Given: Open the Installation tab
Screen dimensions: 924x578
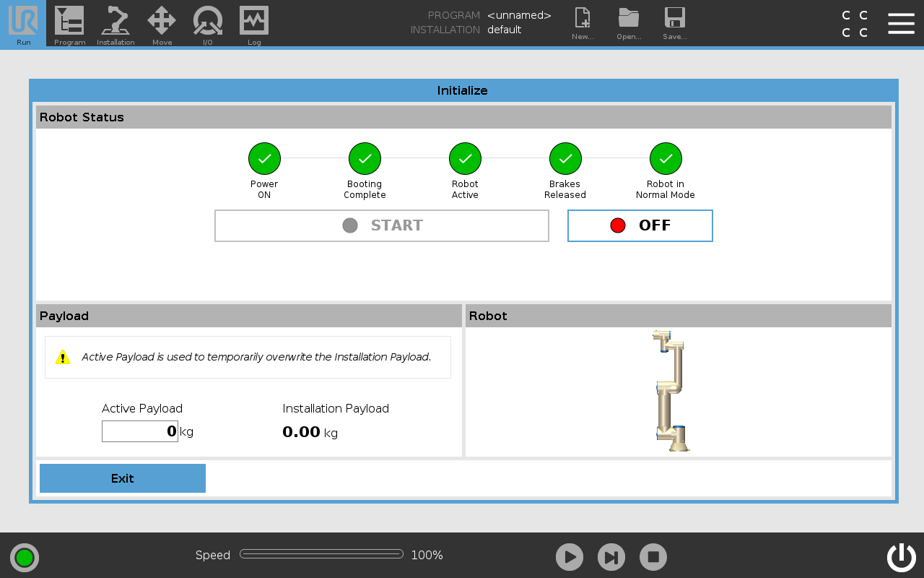Looking at the screenshot, I should pos(115,23).
